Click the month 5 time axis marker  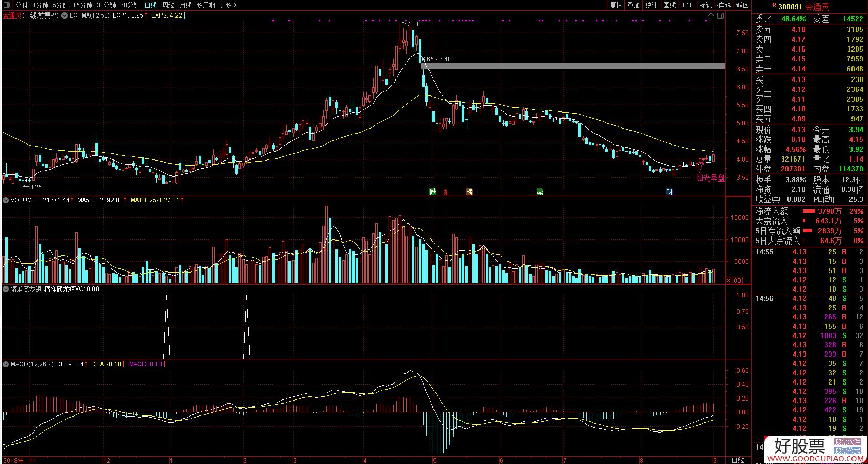point(435,460)
